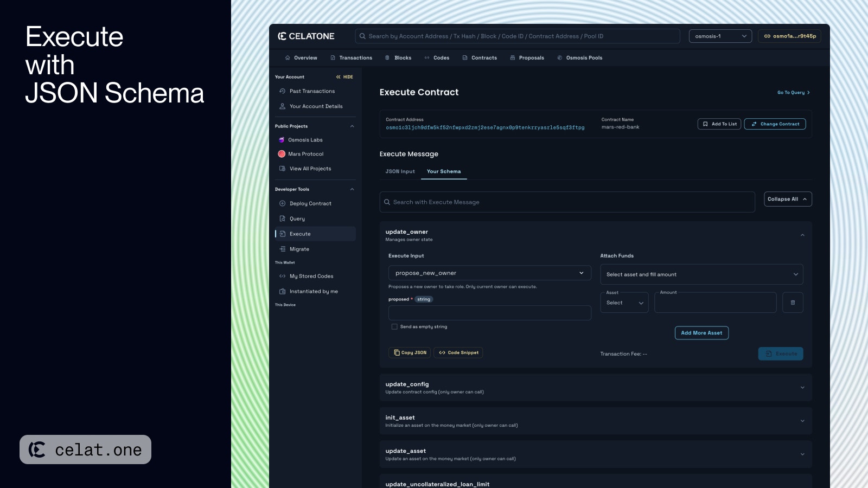Click the search magnifier icon in top bar

pyautogui.click(x=362, y=36)
